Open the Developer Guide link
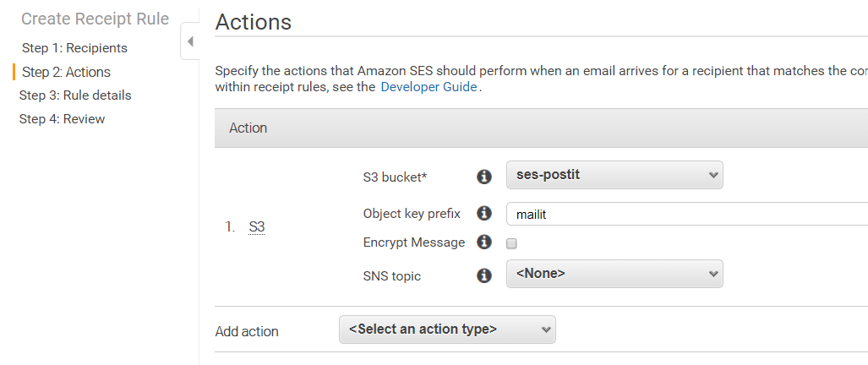Image resolution: width=868 pixels, height=365 pixels. 429,86
